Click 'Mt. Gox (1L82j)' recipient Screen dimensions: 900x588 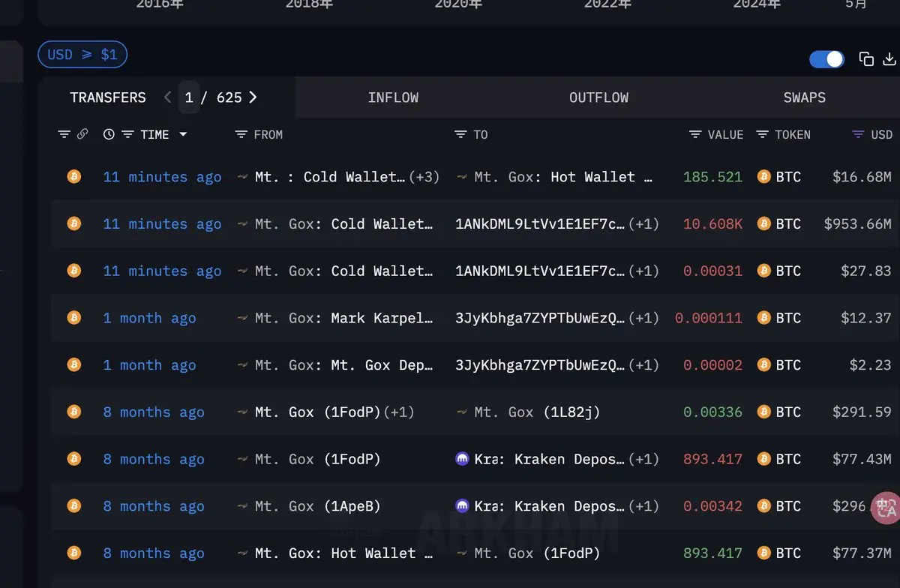point(537,412)
